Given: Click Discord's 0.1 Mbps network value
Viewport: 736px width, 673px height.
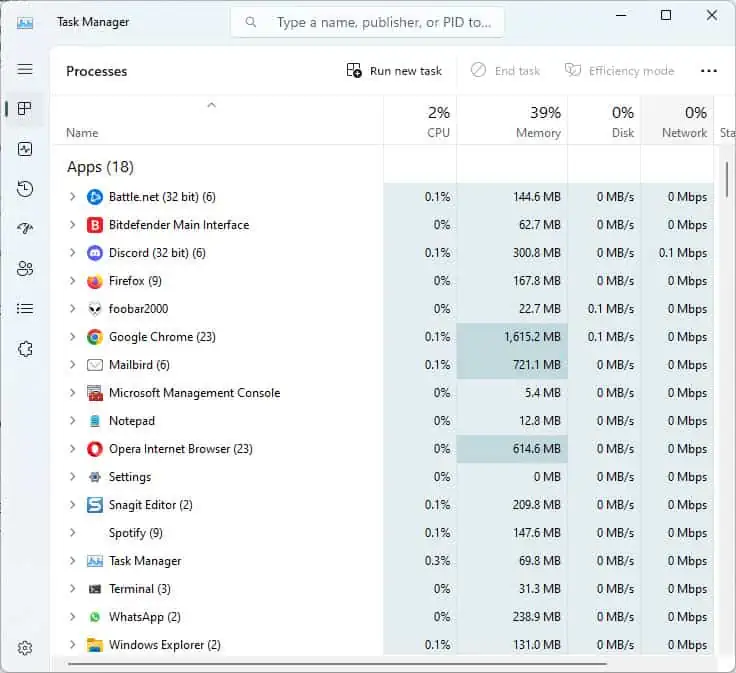Looking at the screenshot, I should [683, 253].
